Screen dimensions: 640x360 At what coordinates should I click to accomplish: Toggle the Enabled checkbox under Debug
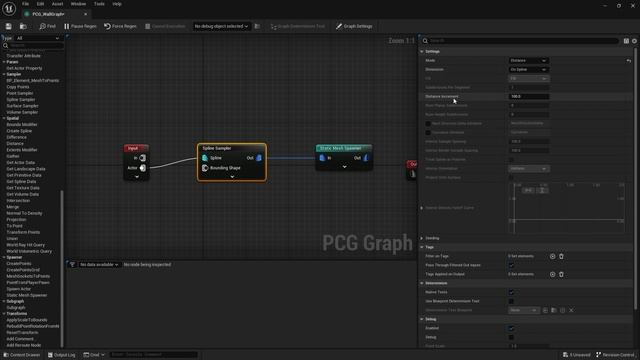click(x=511, y=328)
